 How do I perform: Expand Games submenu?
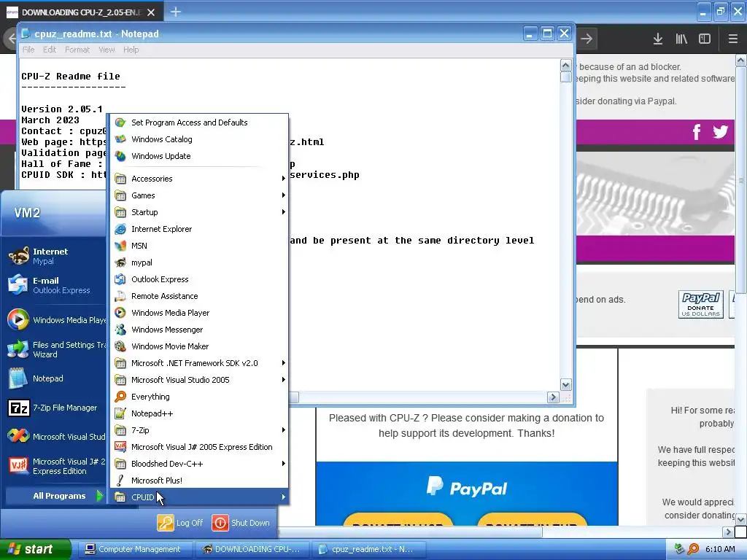[x=198, y=195]
